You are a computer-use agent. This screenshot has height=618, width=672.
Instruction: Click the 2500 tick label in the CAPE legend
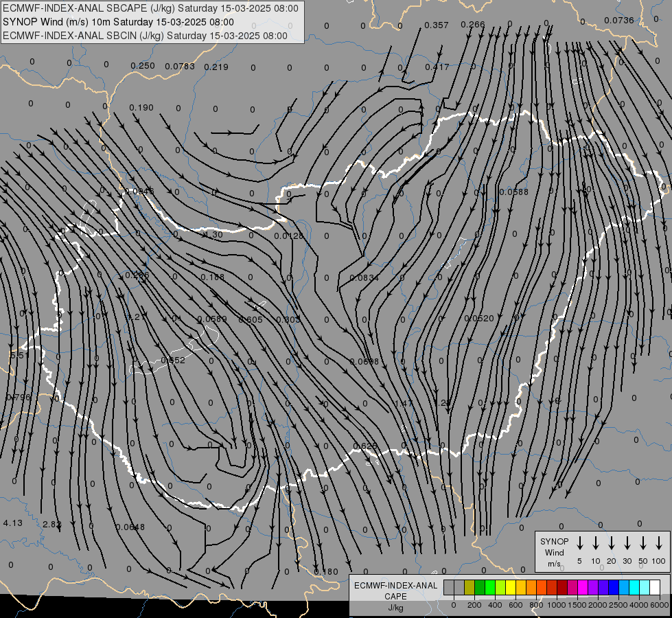coord(618,605)
